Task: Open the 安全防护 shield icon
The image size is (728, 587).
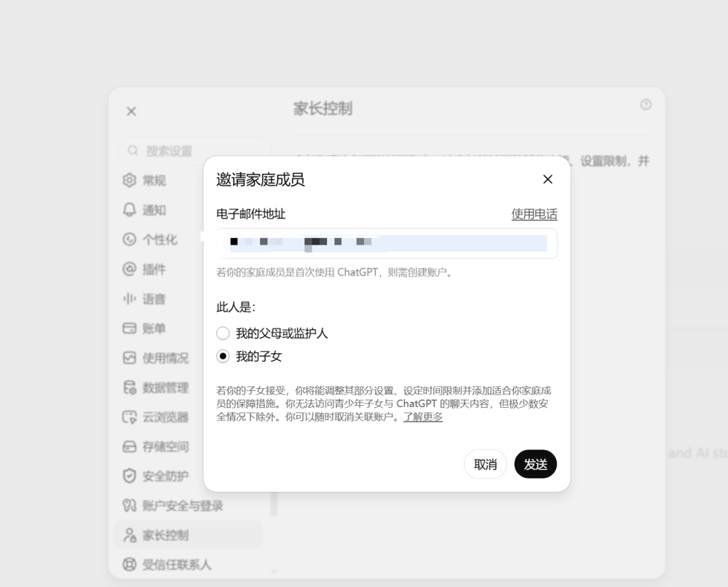Action: pos(130,476)
